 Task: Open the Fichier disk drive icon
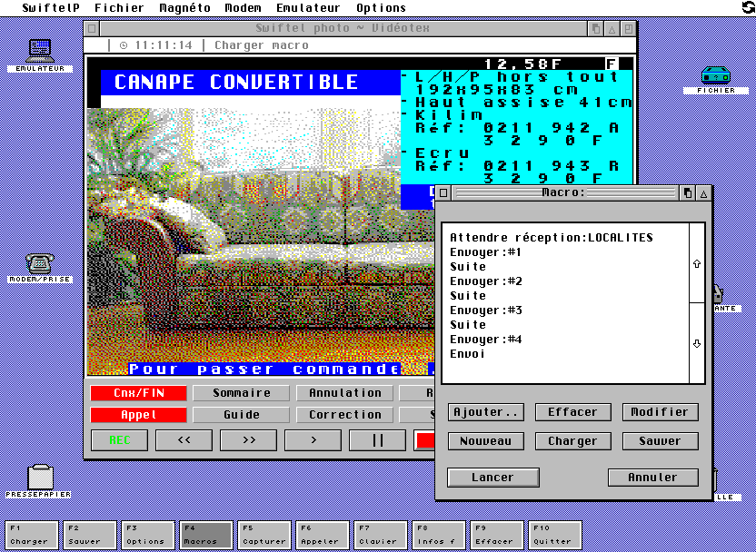tap(715, 76)
